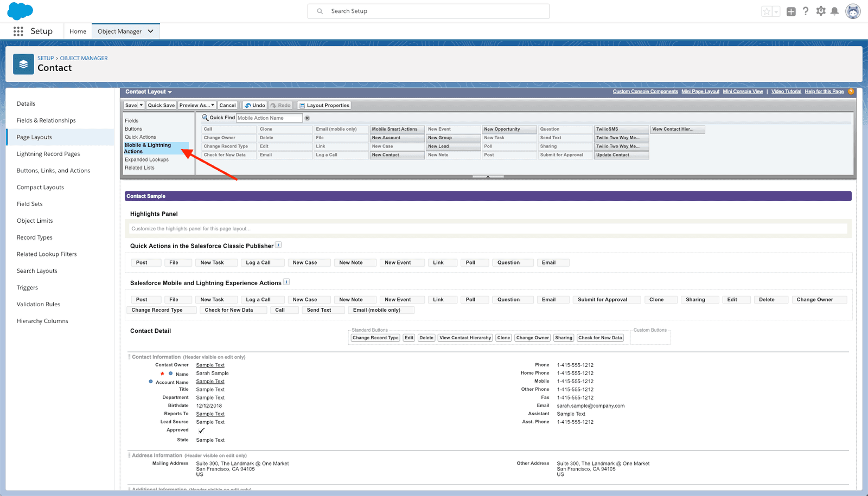Open your user avatar
The width and height of the screenshot is (868, 496).
(853, 11)
